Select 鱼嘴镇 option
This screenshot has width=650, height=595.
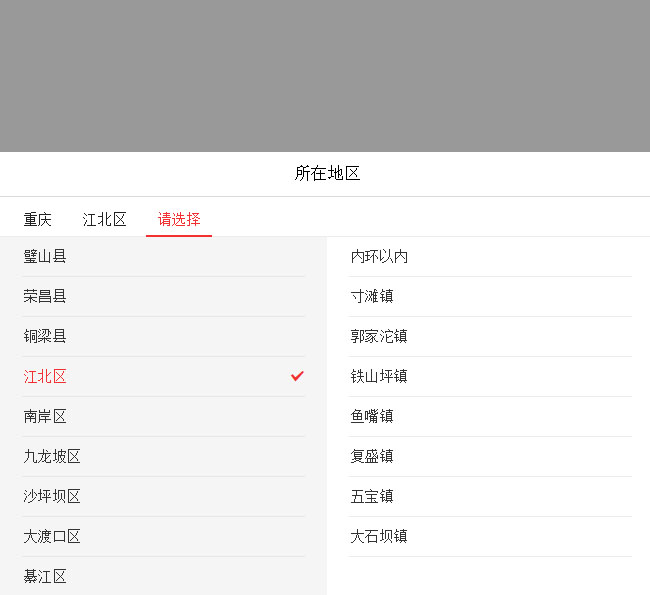tap(372, 416)
